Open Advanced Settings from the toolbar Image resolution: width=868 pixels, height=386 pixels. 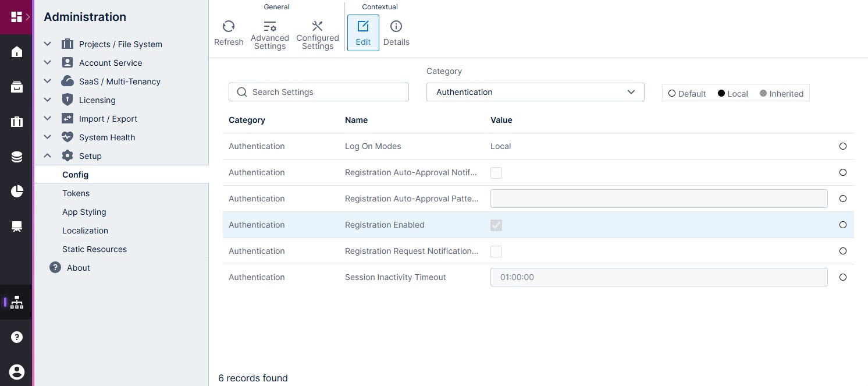pyautogui.click(x=269, y=31)
